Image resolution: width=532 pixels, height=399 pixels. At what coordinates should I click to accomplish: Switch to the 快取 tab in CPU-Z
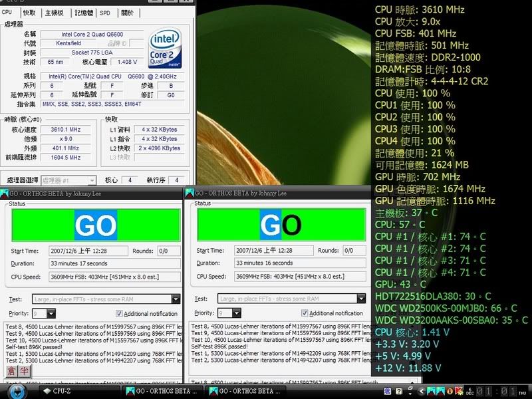(29, 13)
